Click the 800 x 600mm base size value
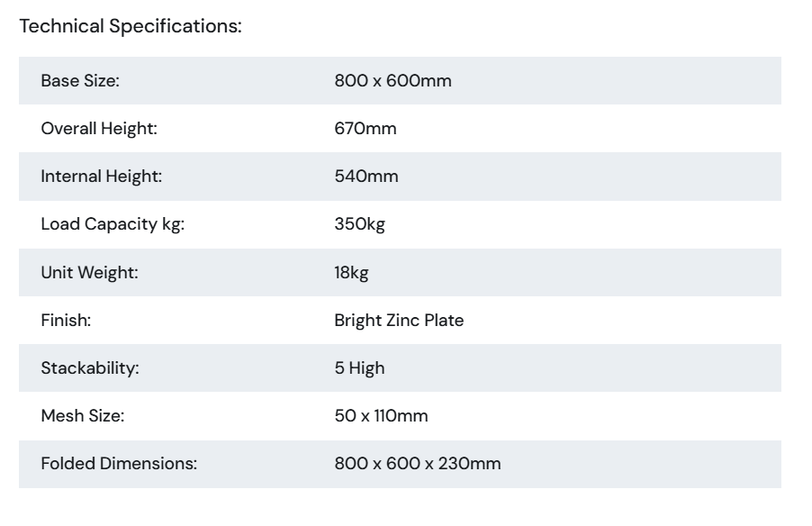Viewport: 812px width, 526px height. (393, 81)
